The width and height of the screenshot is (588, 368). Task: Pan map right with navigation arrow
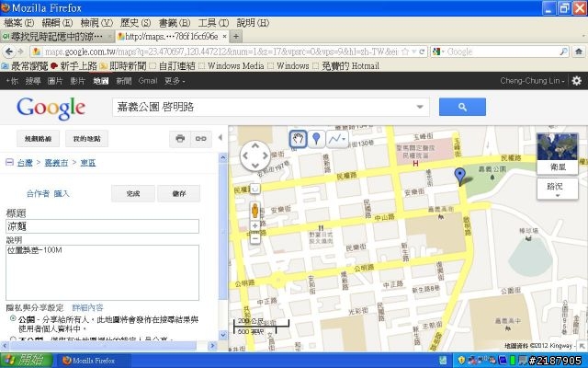tap(266, 155)
